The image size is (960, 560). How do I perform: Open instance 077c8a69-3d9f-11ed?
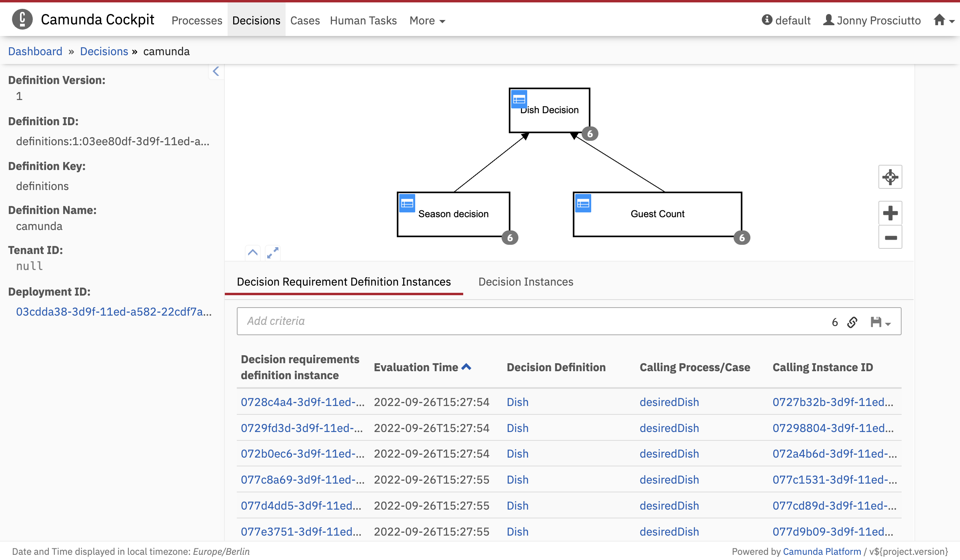(303, 480)
